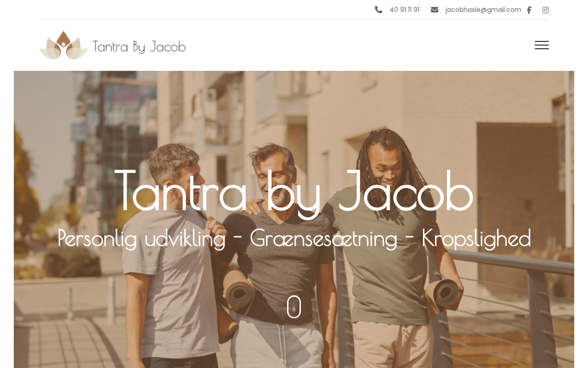Call the number 40 91 11 91
This screenshot has height=368, width=588.
[x=404, y=10]
